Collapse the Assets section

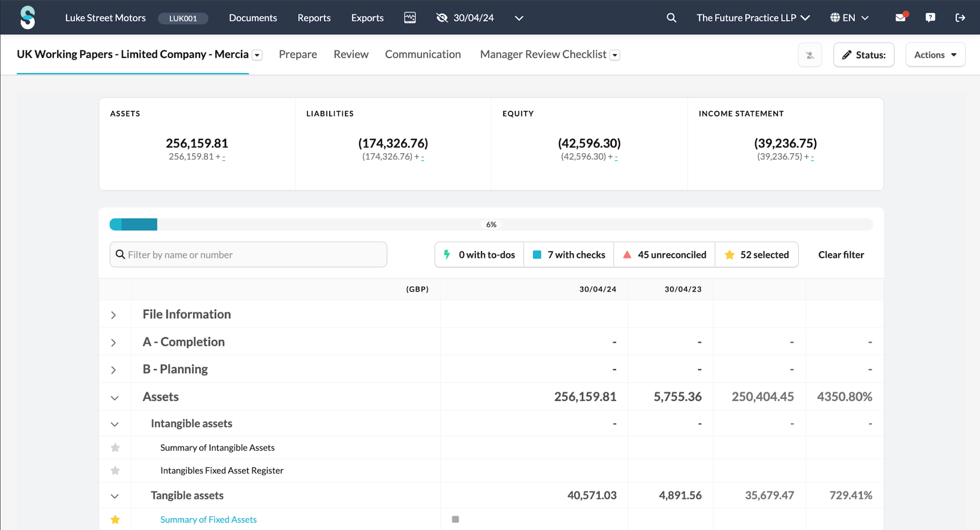[114, 398]
